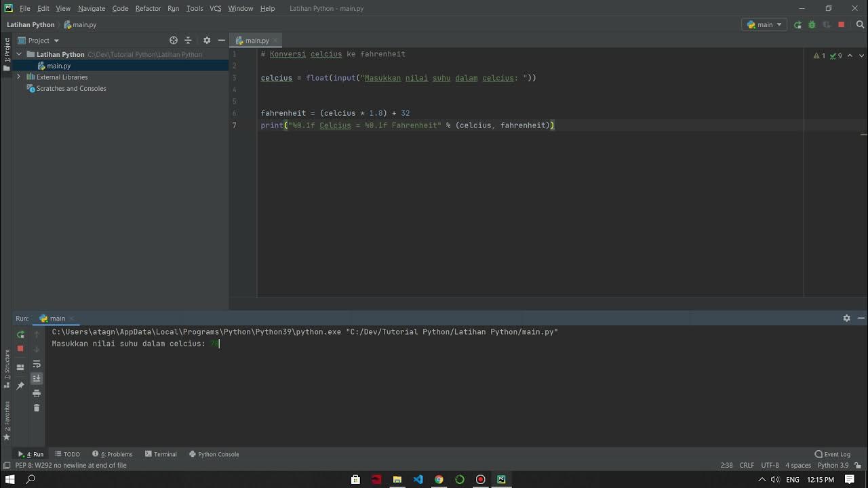Open the Favorites side tab
This screenshot has height=488, width=868.
[7, 420]
